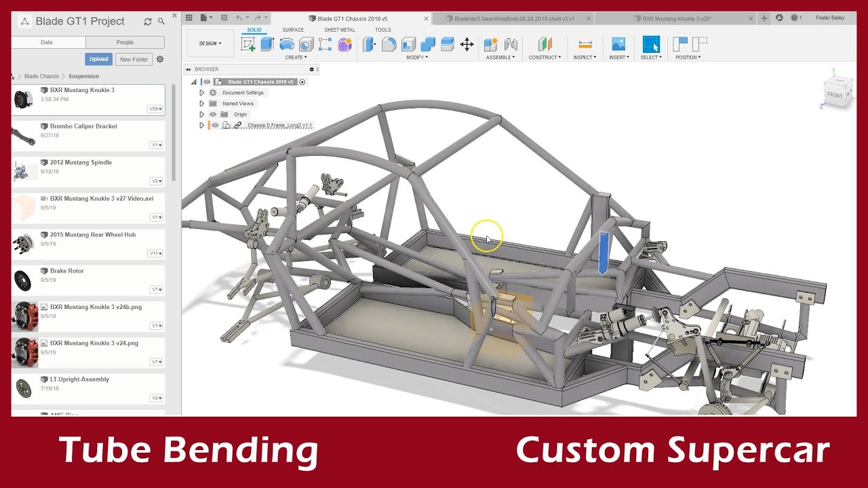Image resolution: width=868 pixels, height=488 pixels.
Task: Click the Joint tool icon
Action: [511, 45]
